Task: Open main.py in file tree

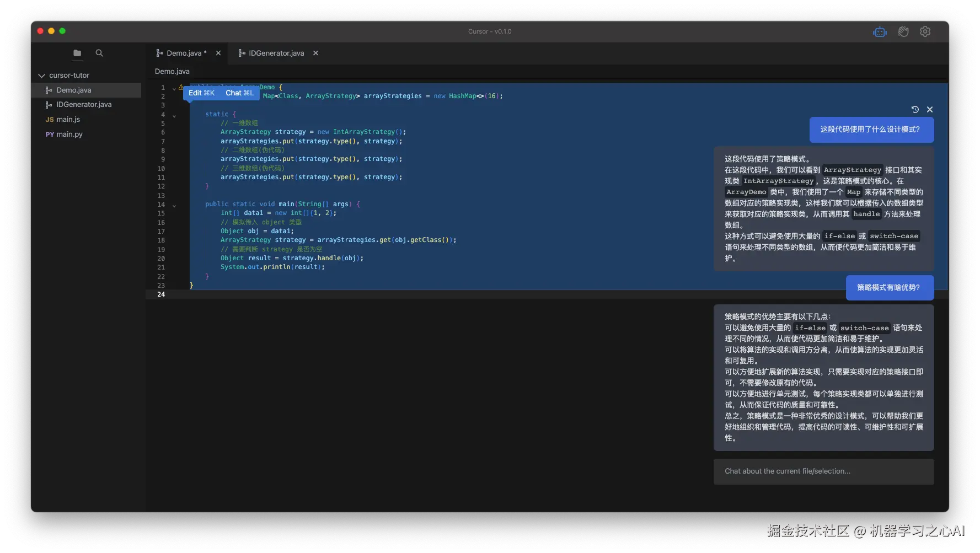Action: click(87, 134)
